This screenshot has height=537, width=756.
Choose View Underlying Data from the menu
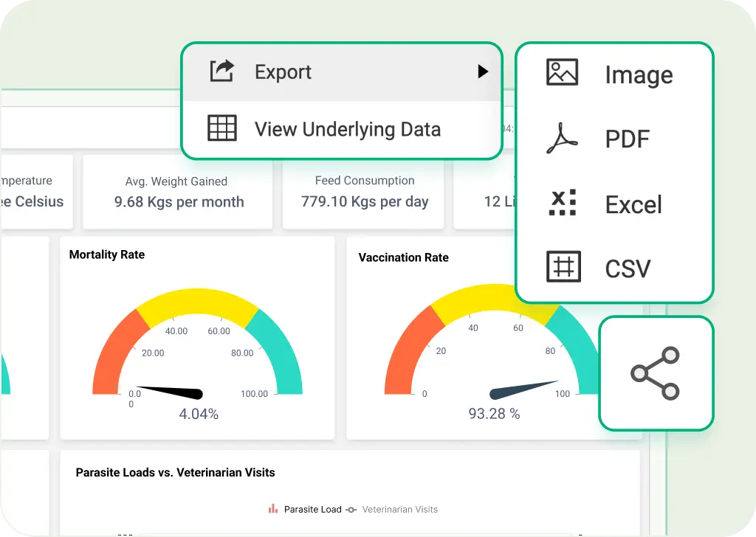347,128
